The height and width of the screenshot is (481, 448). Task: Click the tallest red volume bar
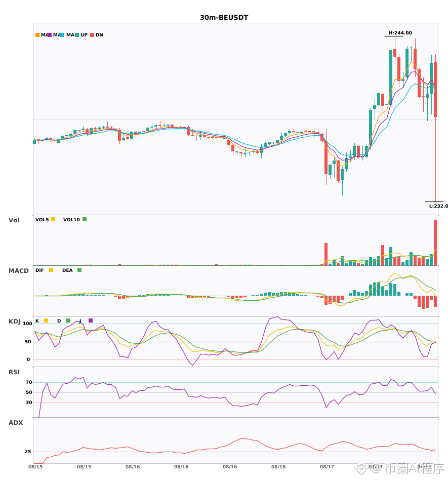435,243
